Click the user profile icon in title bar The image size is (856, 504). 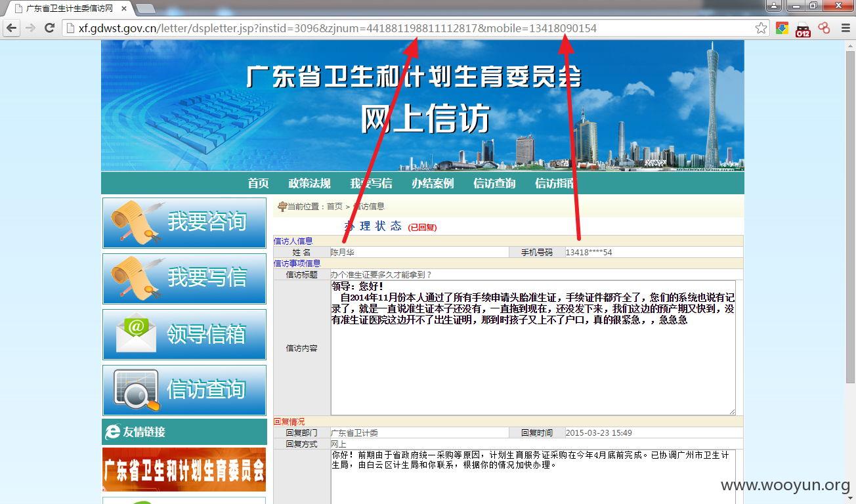pyautogui.click(x=774, y=5)
